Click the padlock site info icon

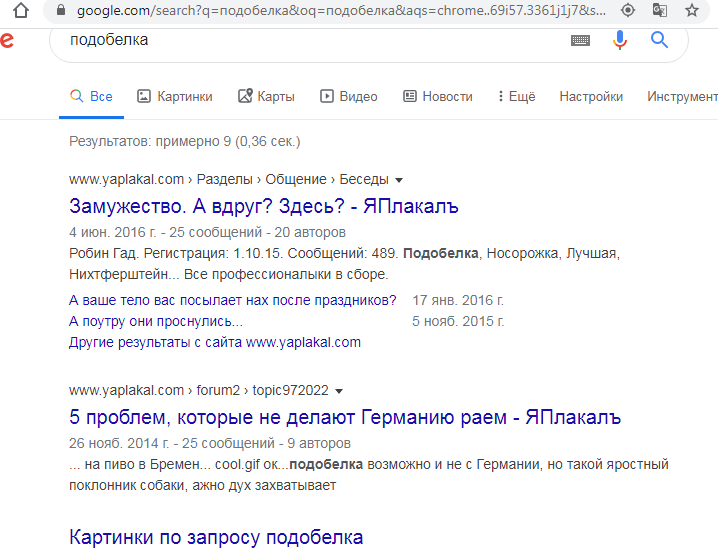(60, 10)
